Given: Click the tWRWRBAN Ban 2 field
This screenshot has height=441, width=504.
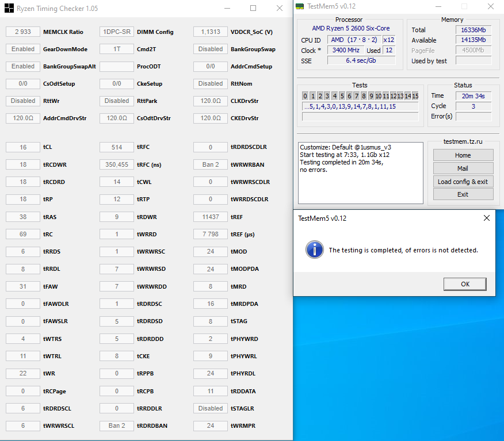Looking at the screenshot, I should pyautogui.click(x=211, y=164).
